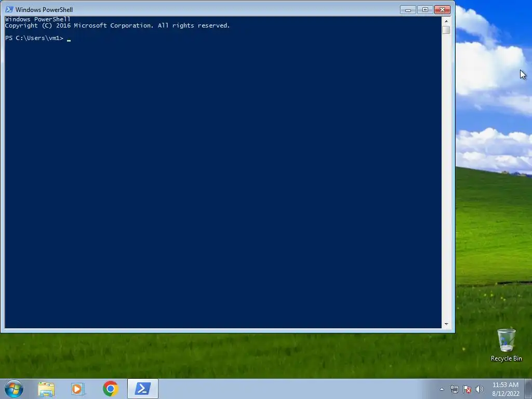Viewport: 532px width, 399px height.
Task: Click the scroll down arrow in PowerShell
Action: [x=446, y=324]
